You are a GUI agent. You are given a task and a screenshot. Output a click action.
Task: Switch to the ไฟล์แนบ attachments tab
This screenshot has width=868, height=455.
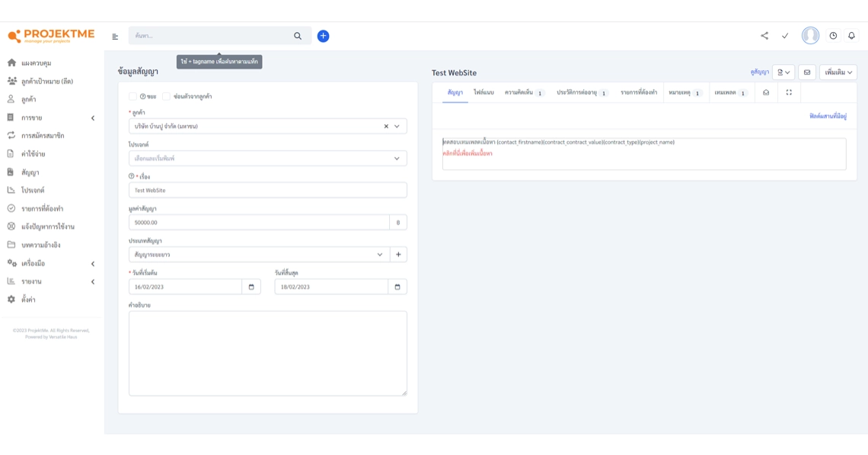[483, 93]
